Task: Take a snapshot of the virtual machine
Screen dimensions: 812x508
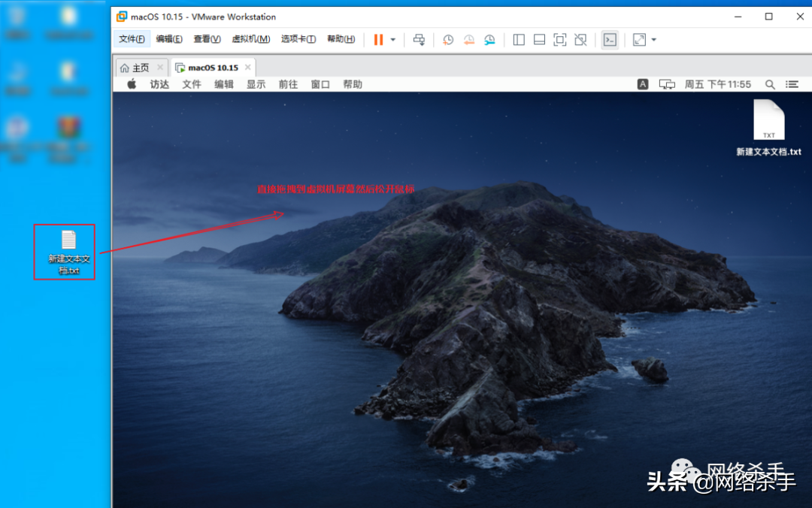Action: point(448,40)
